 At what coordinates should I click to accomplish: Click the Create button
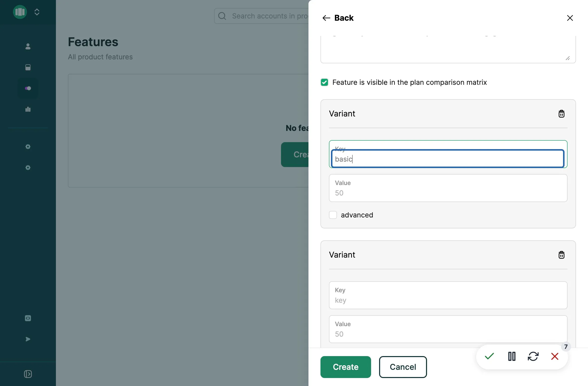(x=345, y=367)
